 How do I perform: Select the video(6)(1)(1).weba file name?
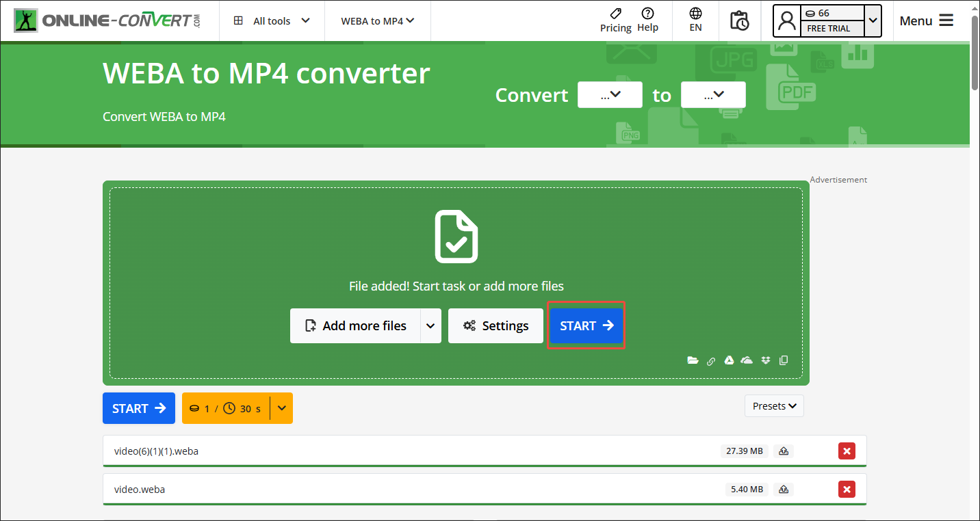(156, 451)
